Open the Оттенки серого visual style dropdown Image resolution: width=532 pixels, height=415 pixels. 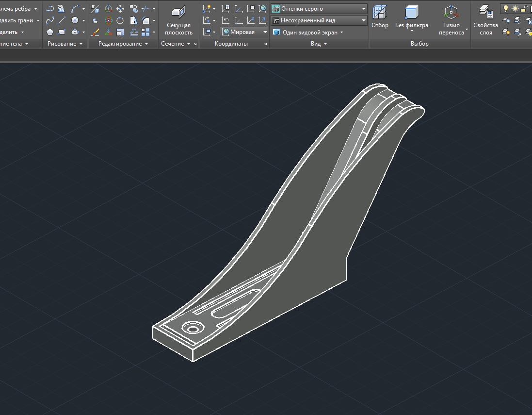[x=319, y=9]
